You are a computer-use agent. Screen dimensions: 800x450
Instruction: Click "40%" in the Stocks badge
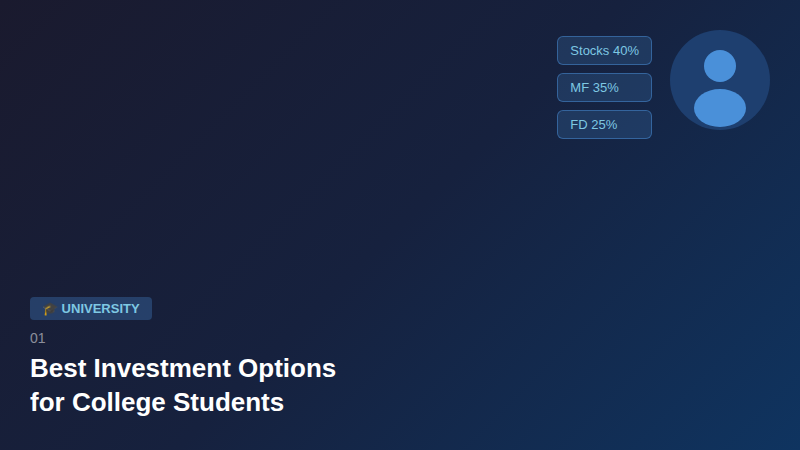tap(626, 51)
